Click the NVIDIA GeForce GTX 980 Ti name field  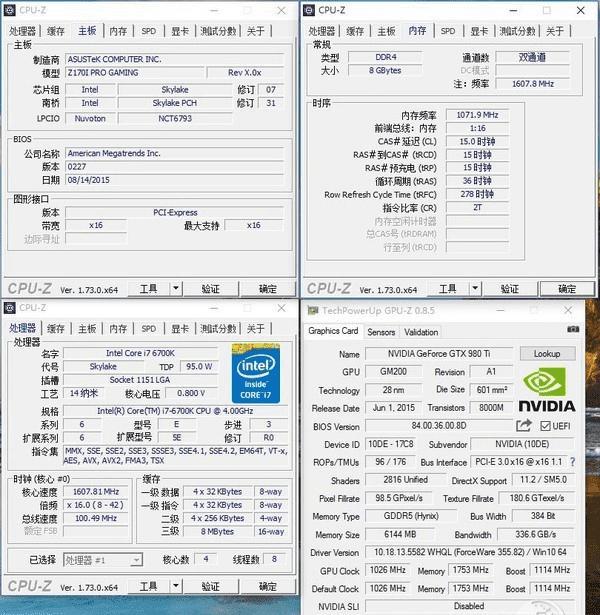pyautogui.click(x=439, y=353)
